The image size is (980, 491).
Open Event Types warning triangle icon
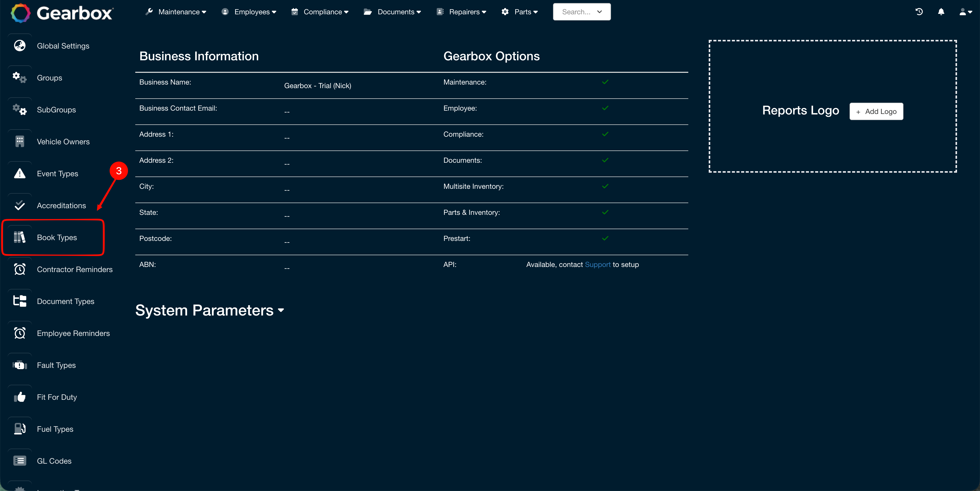tap(20, 174)
